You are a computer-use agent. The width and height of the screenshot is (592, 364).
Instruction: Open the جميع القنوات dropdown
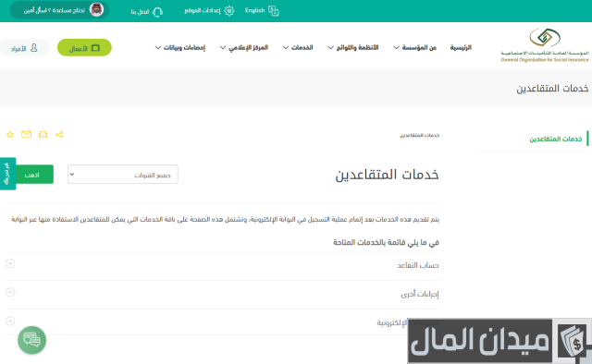123,175
